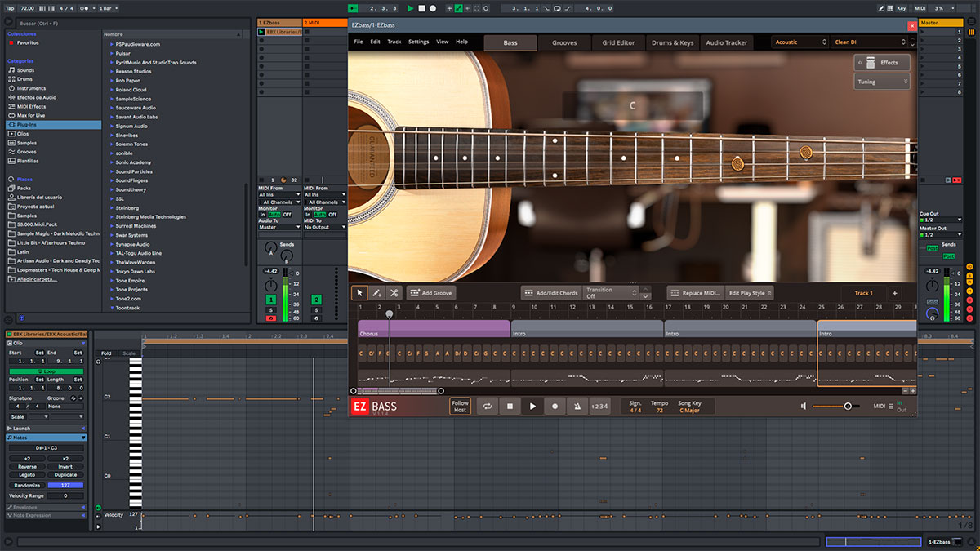Stop playback in the EZbass transport
Viewport: 980px width, 551px height.
(510, 406)
